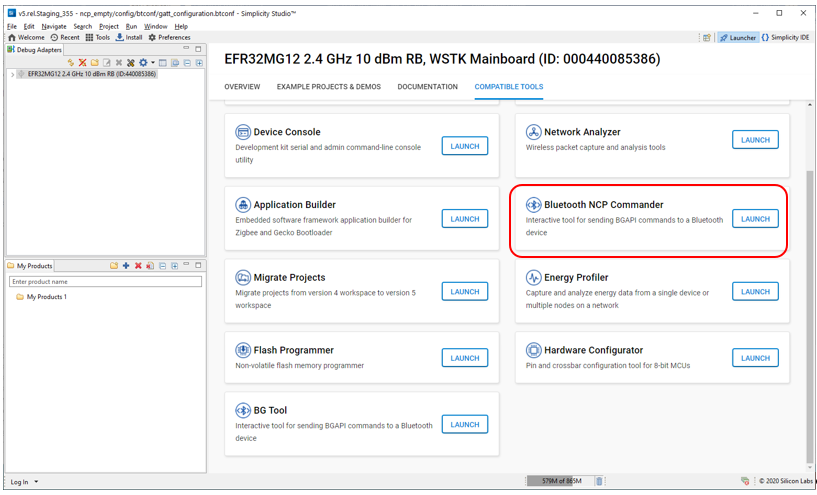
Task: Open the Tools grid button
Action: pos(98,38)
